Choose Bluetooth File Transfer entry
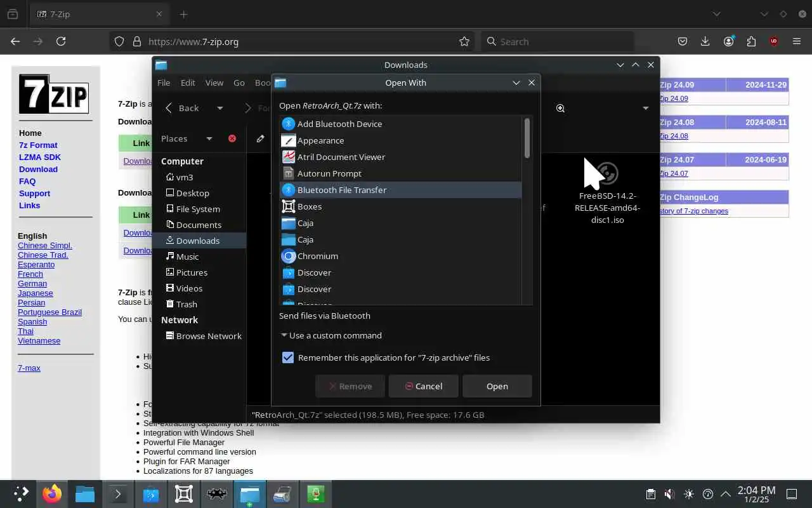The width and height of the screenshot is (812, 508). click(x=400, y=190)
